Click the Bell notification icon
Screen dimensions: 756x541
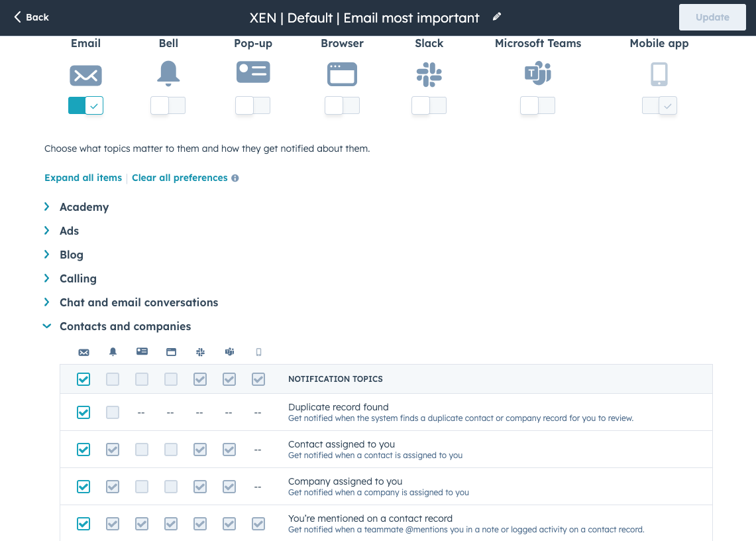pyautogui.click(x=168, y=74)
